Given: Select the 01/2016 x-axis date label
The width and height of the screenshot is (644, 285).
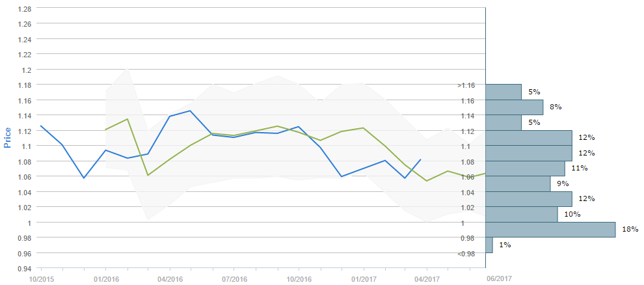Looking at the screenshot, I should tap(105, 278).
